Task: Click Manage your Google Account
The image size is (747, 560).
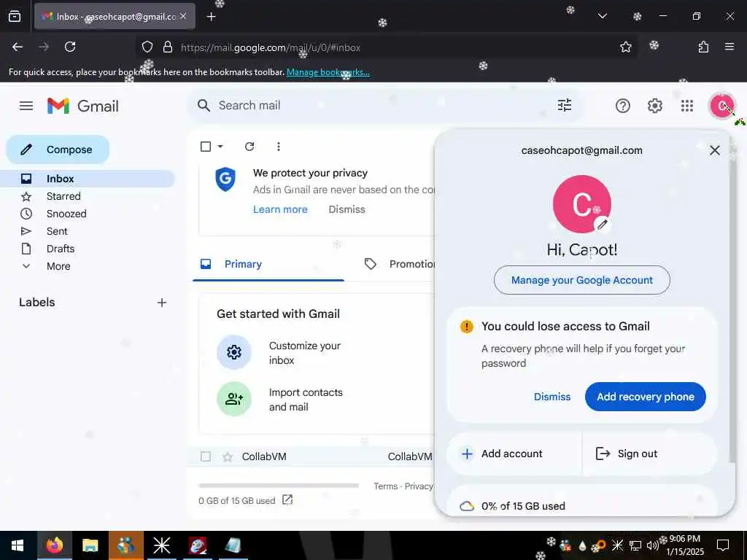Action: coord(581,280)
